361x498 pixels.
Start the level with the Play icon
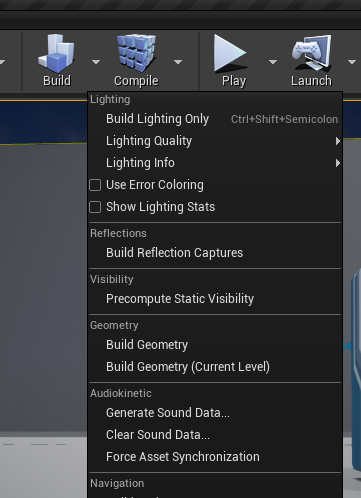tap(230, 53)
